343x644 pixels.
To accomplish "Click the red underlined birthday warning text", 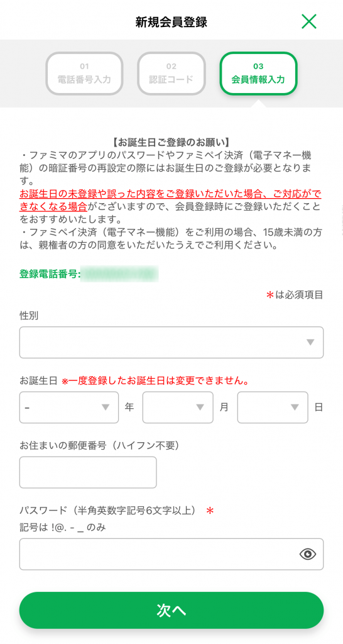I will coord(170,199).
